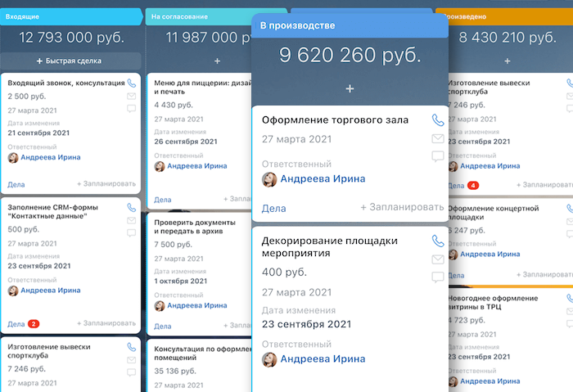
Task: Click plus button under 9 620 260 руб.
Action: (x=350, y=88)
